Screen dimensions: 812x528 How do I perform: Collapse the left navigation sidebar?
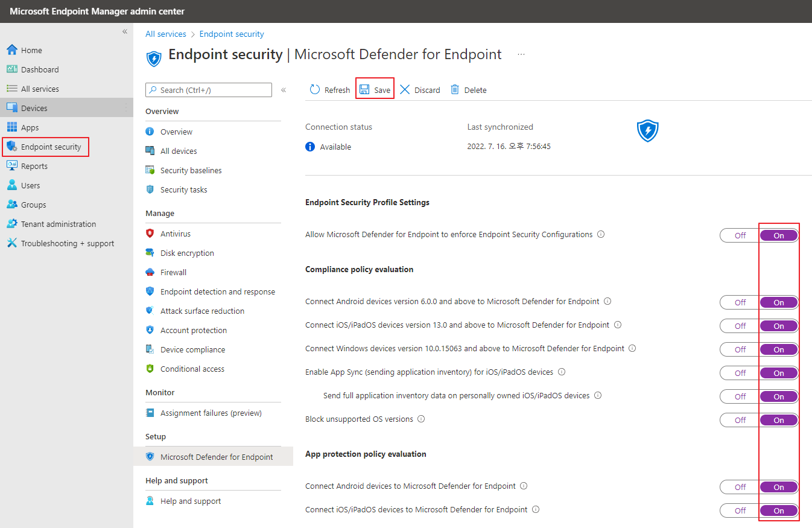[x=125, y=31]
